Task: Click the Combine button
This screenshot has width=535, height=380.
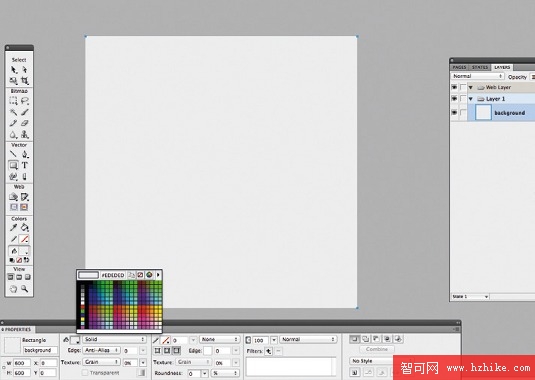Action: point(377,349)
